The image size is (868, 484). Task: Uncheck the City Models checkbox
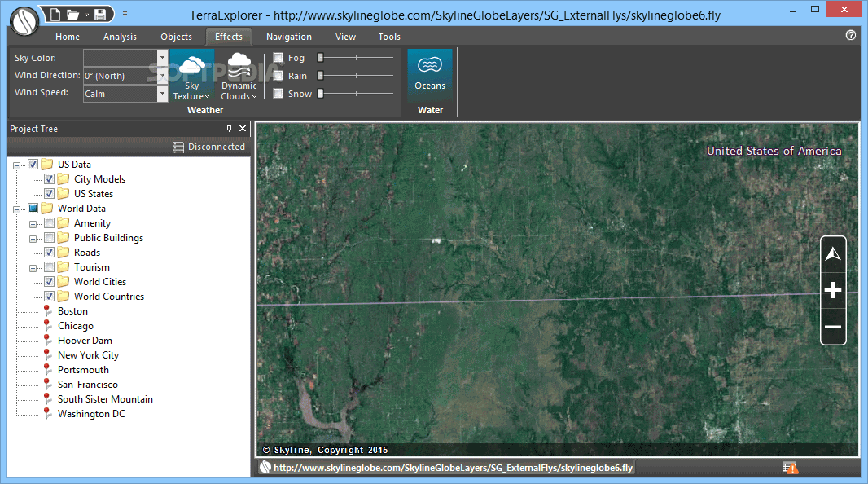click(x=50, y=179)
